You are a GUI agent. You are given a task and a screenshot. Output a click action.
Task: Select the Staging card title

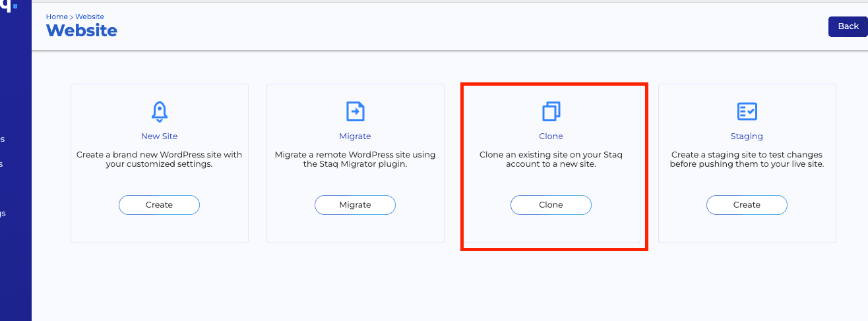(747, 136)
